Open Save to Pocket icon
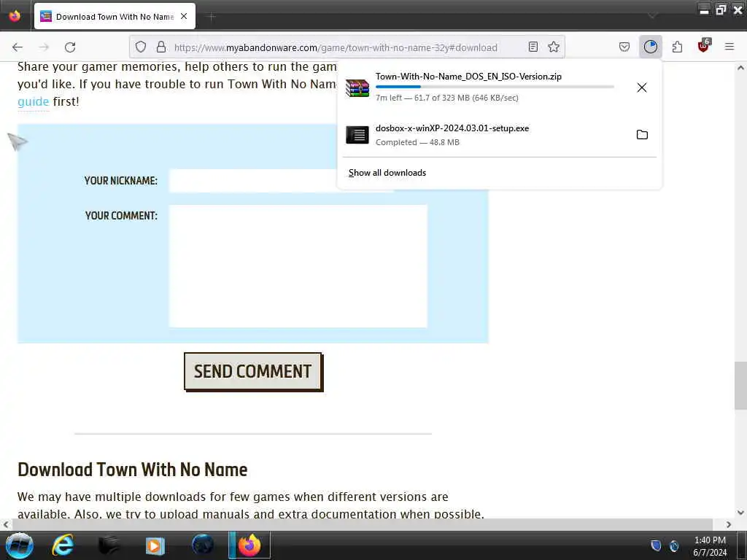Image resolution: width=747 pixels, height=560 pixels. click(624, 47)
